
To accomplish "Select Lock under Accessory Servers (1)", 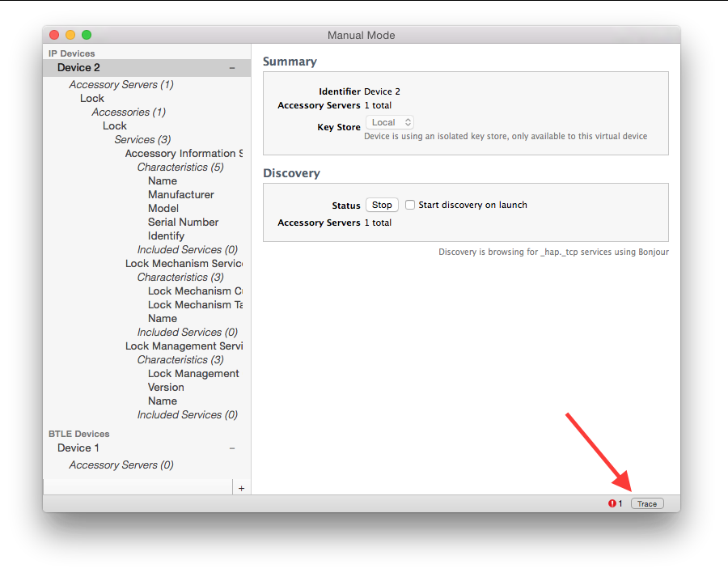I will [x=92, y=99].
